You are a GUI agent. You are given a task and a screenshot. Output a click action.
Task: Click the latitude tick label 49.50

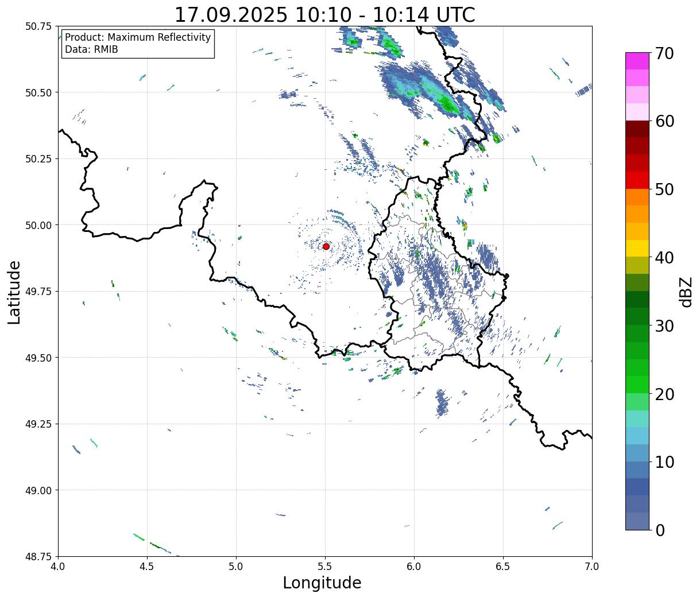pos(38,358)
